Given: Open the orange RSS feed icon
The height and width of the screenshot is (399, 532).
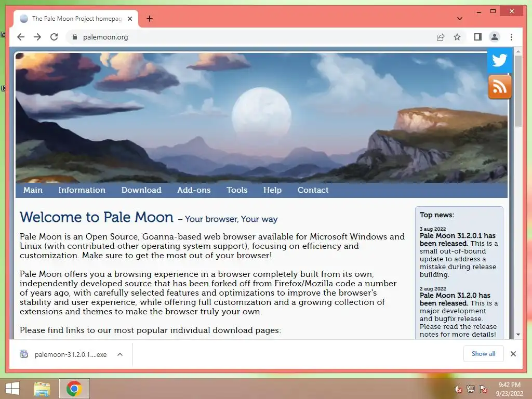Looking at the screenshot, I should click(499, 87).
